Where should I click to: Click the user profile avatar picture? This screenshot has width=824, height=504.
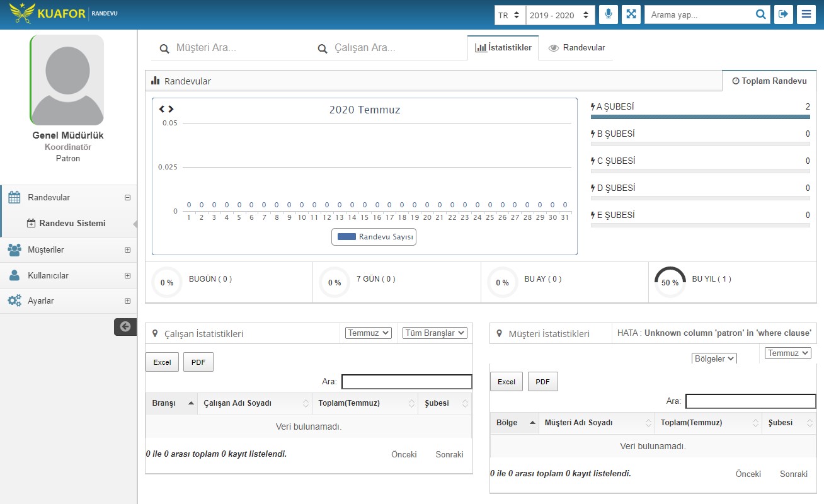pyautogui.click(x=67, y=80)
